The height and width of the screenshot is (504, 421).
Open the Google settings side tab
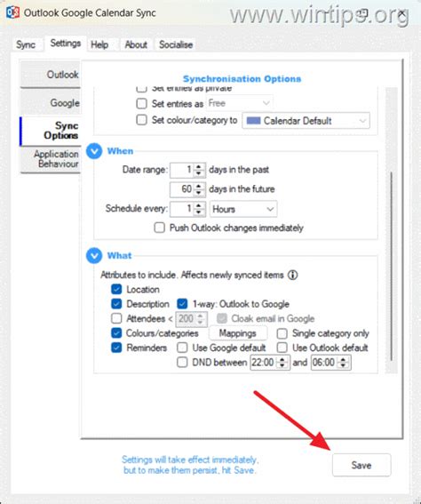tap(51, 102)
